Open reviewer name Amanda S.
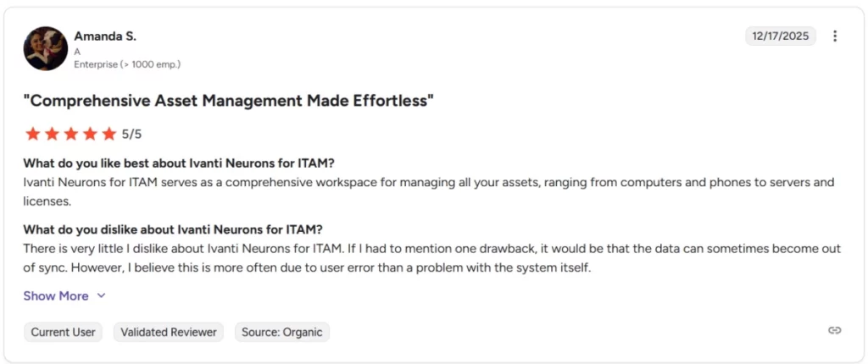The width and height of the screenshot is (868, 364). (105, 36)
